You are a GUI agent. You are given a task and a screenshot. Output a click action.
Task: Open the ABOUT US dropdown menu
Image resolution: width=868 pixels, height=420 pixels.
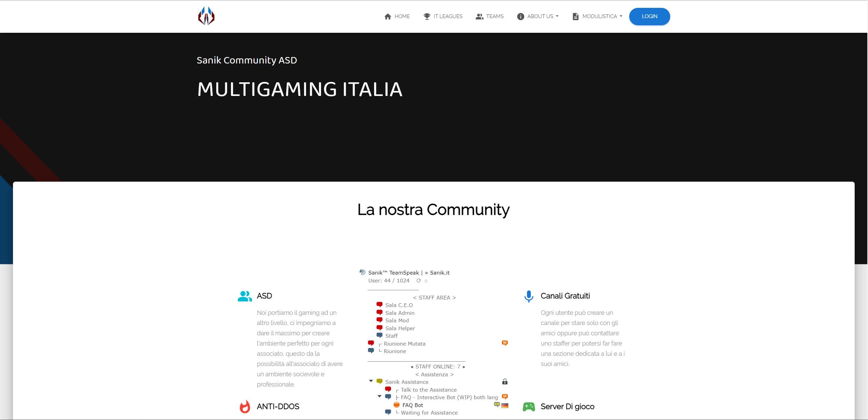tap(538, 16)
